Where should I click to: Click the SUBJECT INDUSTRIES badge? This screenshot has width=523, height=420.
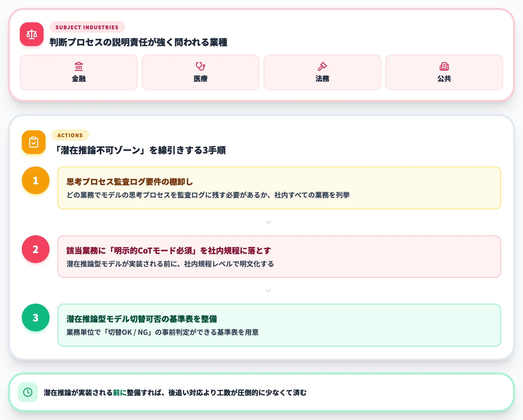tap(87, 27)
